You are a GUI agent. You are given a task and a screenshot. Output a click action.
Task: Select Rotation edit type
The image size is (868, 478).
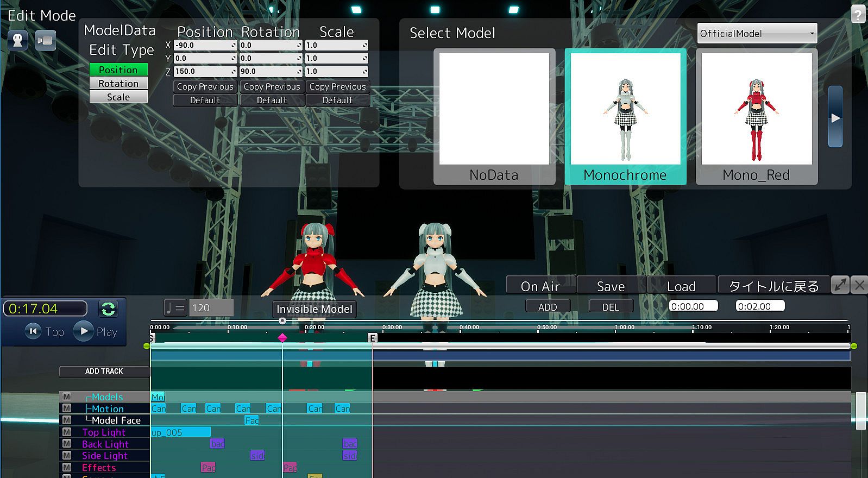click(118, 83)
